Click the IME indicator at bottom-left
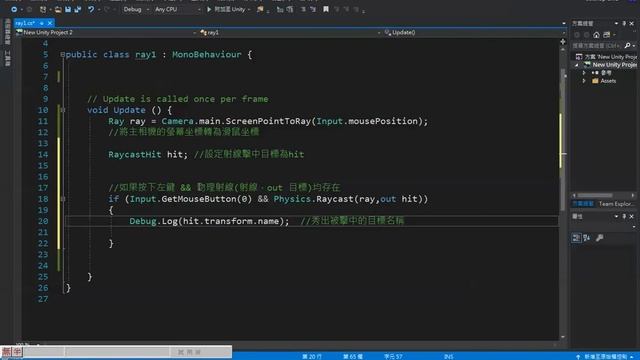 click(12, 351)
